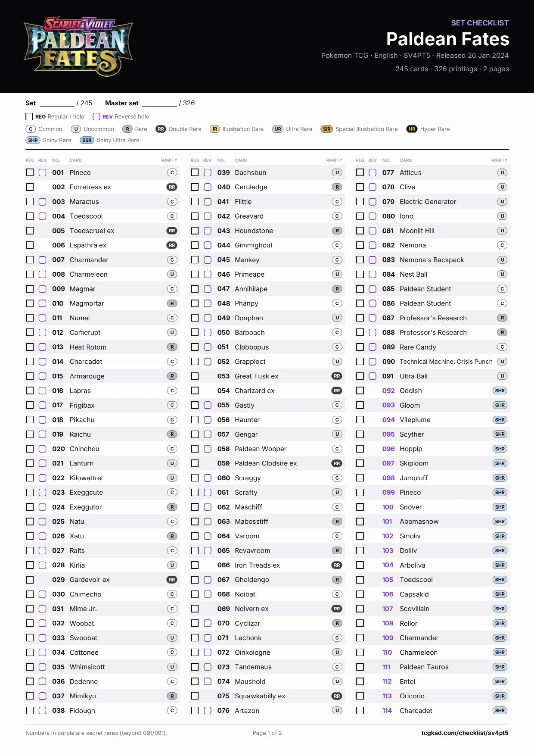Viewport: 534px width, 756px height.
Task: Click the Hyper Rare HR legend badge
Action: tap(412, 129)
